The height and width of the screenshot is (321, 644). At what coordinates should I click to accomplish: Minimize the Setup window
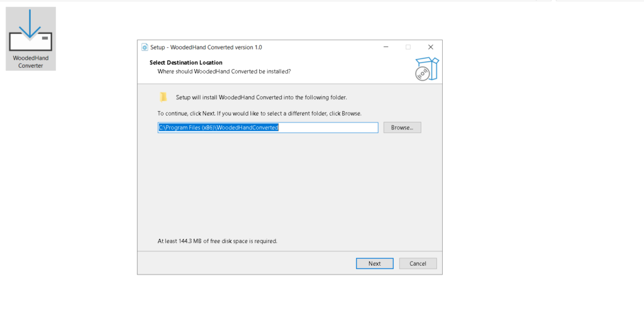[x=385, y=47]
